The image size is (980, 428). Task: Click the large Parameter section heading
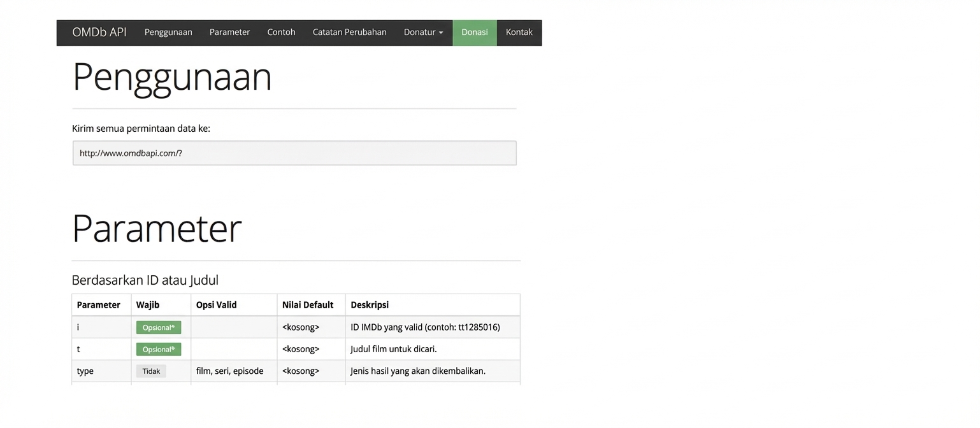pyautogui.click(x=157, y=228)
